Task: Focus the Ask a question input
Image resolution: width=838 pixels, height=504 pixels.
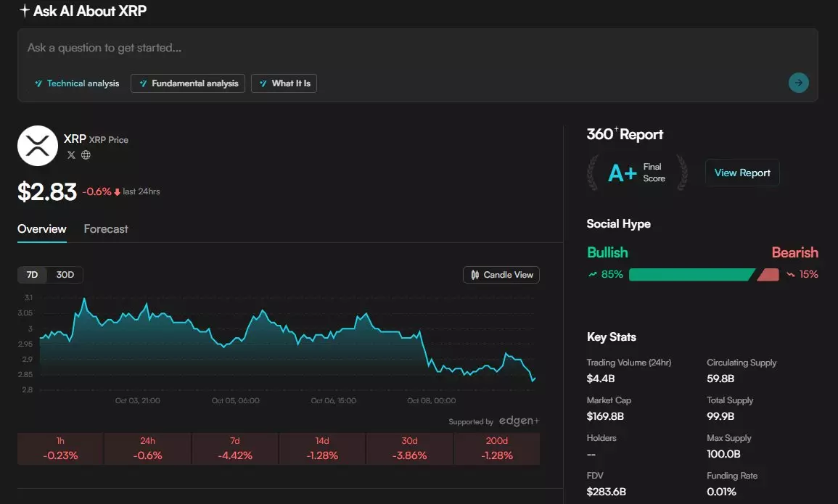Action: coord(406,49)
